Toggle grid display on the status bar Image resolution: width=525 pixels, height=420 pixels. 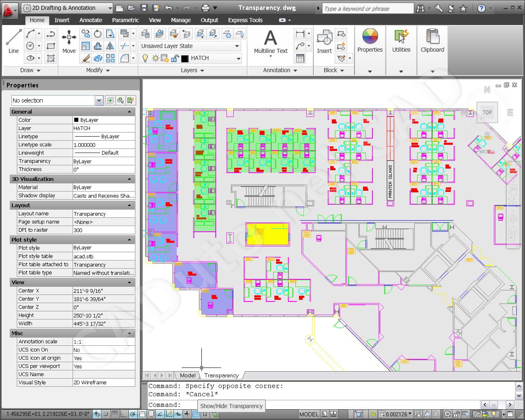(x=115, y=414)
